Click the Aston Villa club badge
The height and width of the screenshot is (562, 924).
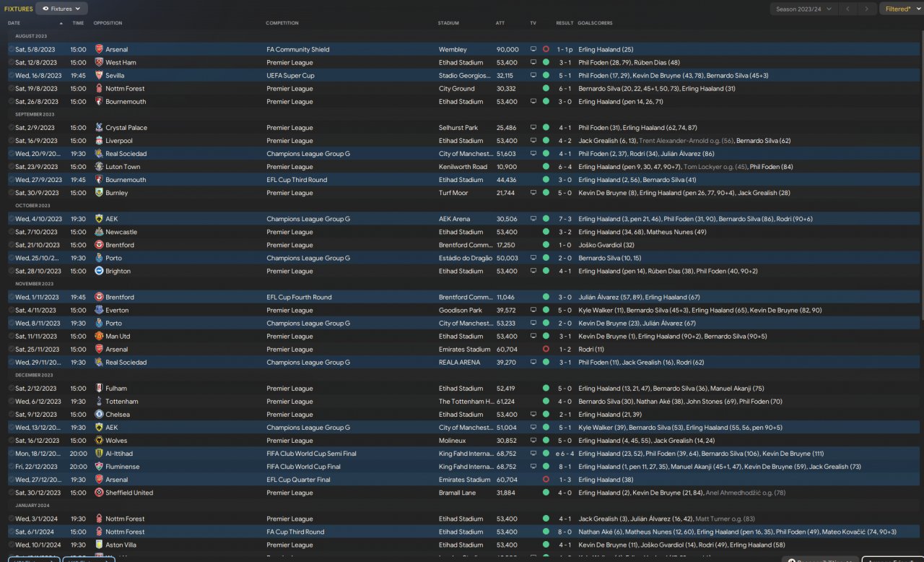pos(99,545)
